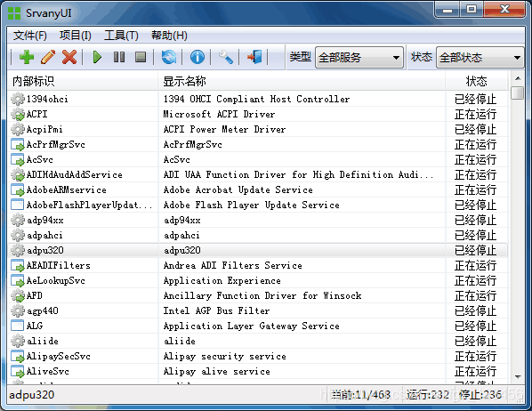The width and height of the screenshot is (532, 411).
Task: Select the AdobeARMservice row
Action: 257,189
